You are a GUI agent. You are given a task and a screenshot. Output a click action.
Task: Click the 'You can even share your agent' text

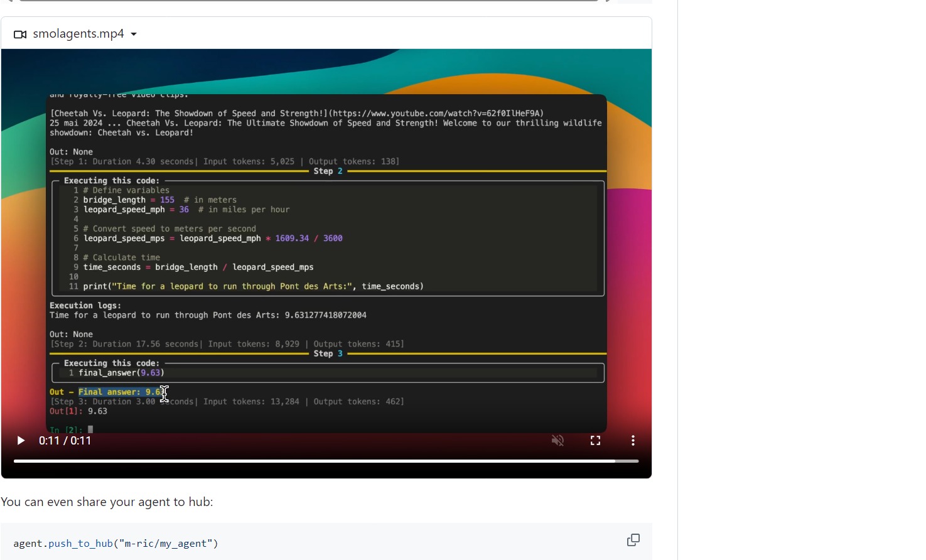click(x=107, y=502)
